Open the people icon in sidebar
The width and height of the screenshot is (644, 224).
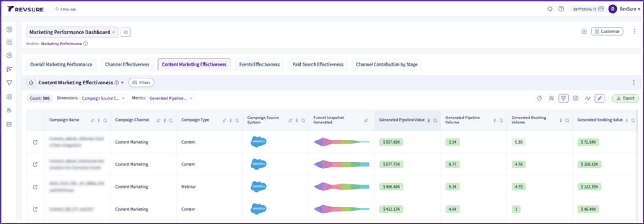coord(9,111)
